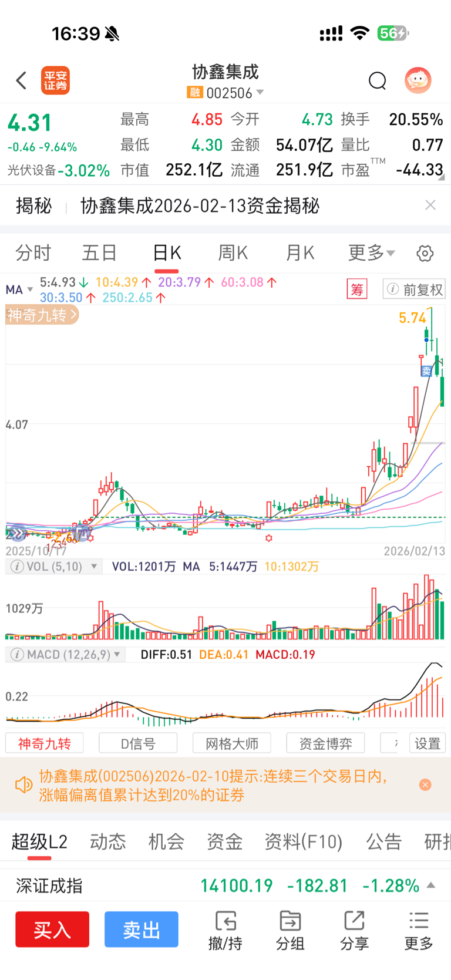Select the 神奇九转 indicator button
The height and width of the screenshot is (980, 451).
[44, 743]
